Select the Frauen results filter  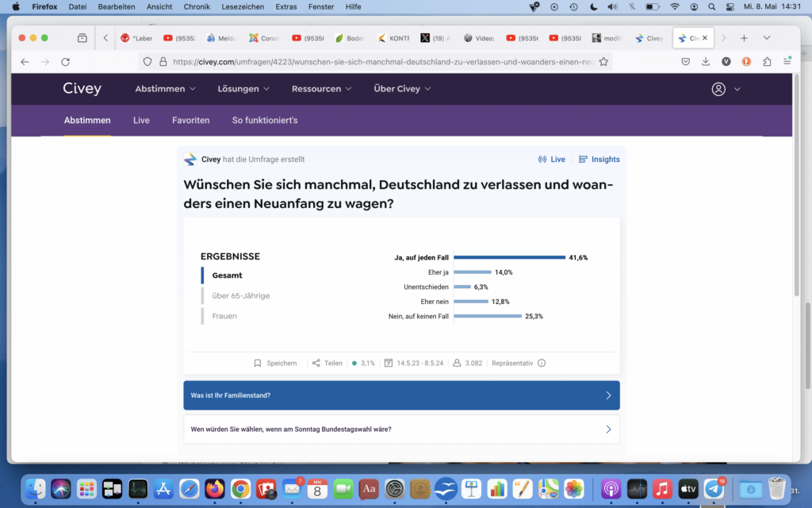[x=224, y=316]
